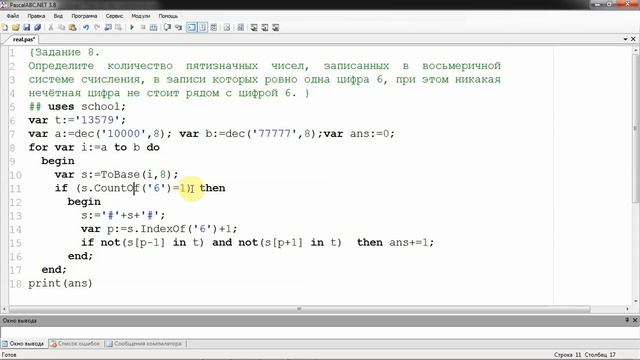Run the program with the play arrow
This screenshot has width=640, height=360.
132,27
